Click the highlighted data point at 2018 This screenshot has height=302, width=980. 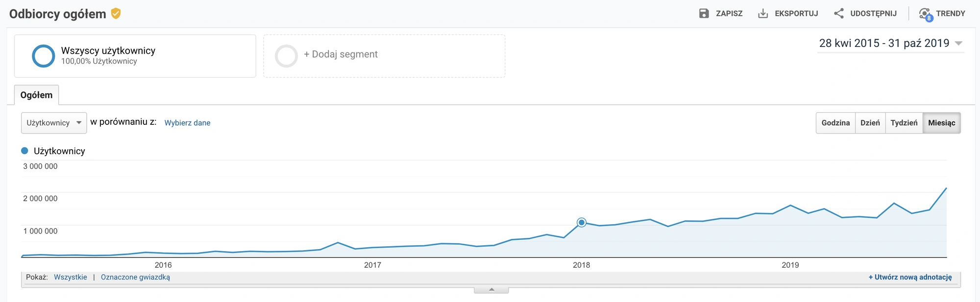[582, 223]
